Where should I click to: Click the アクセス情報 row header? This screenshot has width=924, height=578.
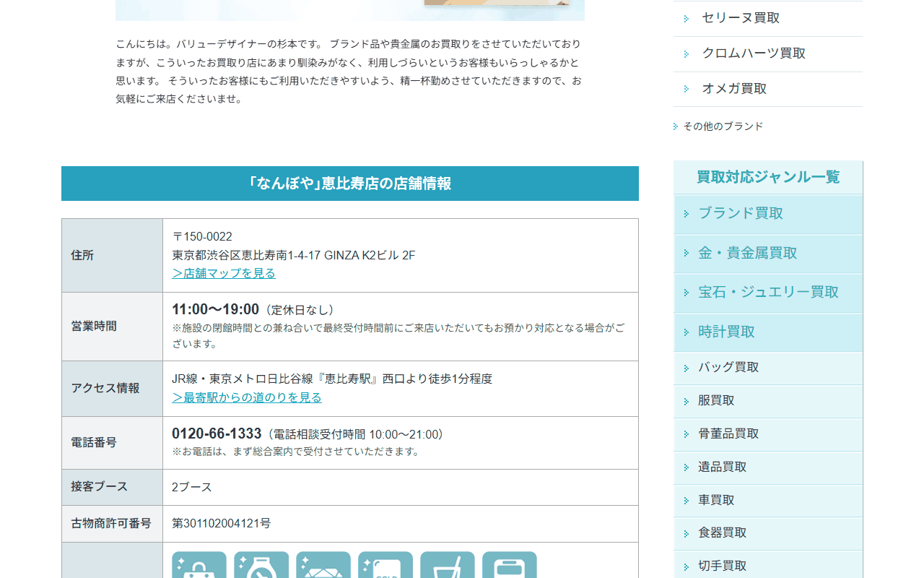click(x=112, y=389)
